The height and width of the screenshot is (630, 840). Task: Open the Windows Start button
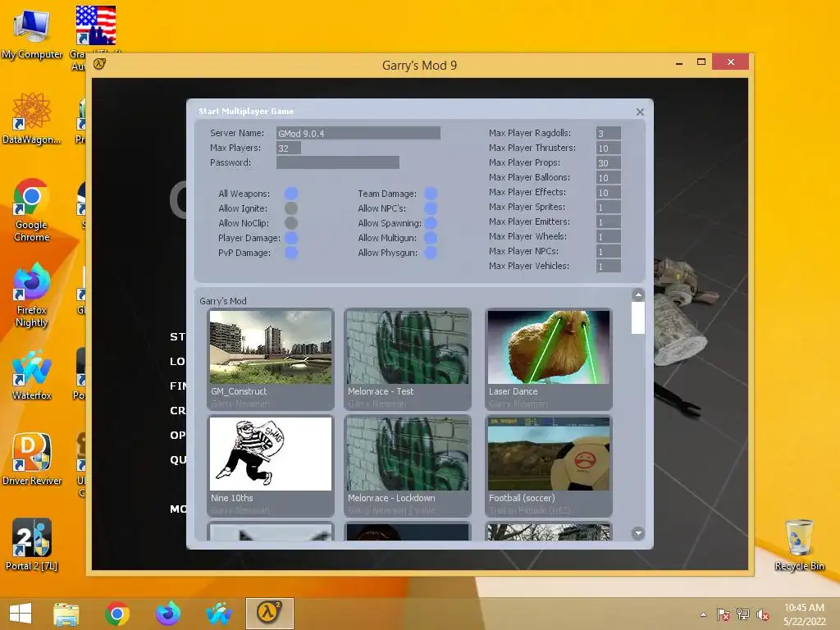pyautogui.click(x=21, y=614)
